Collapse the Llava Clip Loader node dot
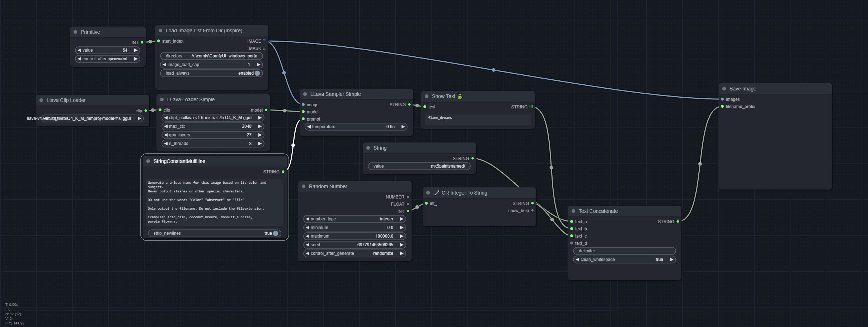The height and width of the screenshot is (327, 868). coord(41,100)
